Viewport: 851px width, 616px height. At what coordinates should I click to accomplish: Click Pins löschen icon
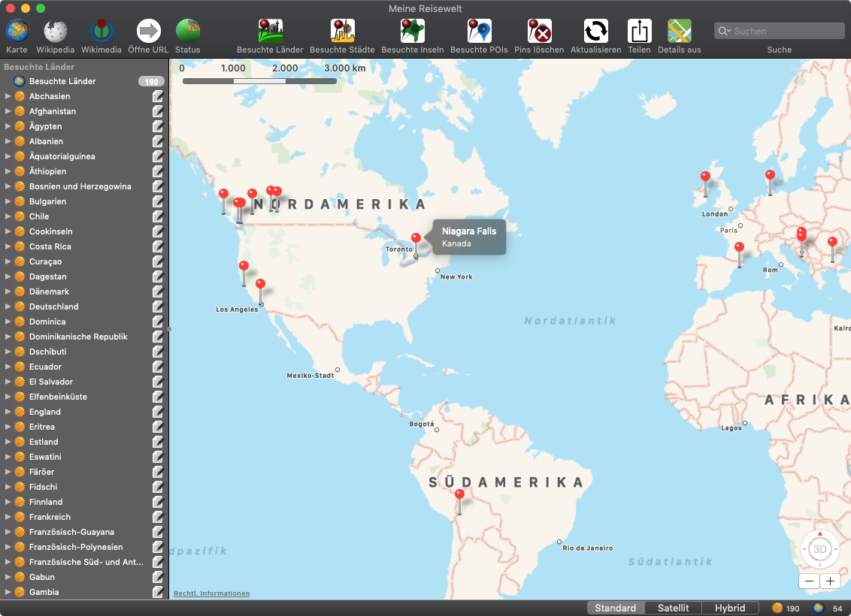539,32
